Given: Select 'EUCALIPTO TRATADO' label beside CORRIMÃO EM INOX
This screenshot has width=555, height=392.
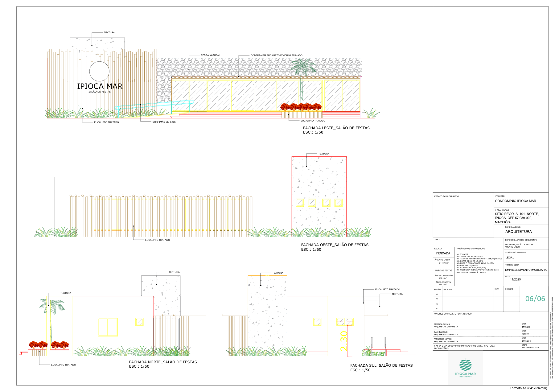Looking at the screenshot, I should [106, 122].
